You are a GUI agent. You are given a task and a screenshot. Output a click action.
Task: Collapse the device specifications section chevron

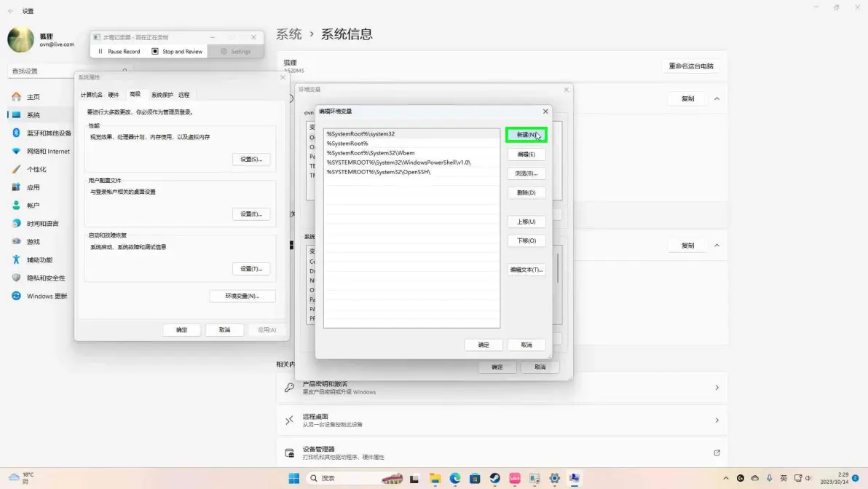717,98
